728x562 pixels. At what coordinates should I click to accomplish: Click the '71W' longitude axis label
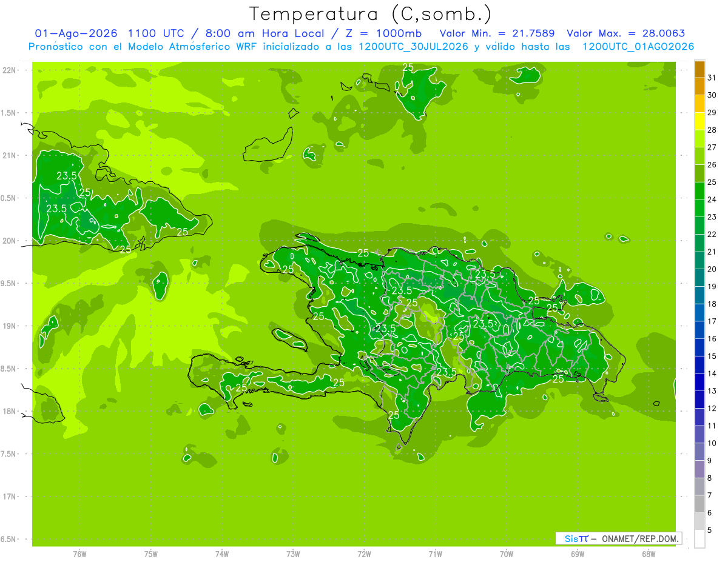pos(435,554)
